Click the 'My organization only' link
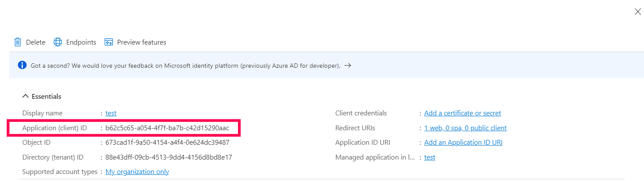 point(137,172)
